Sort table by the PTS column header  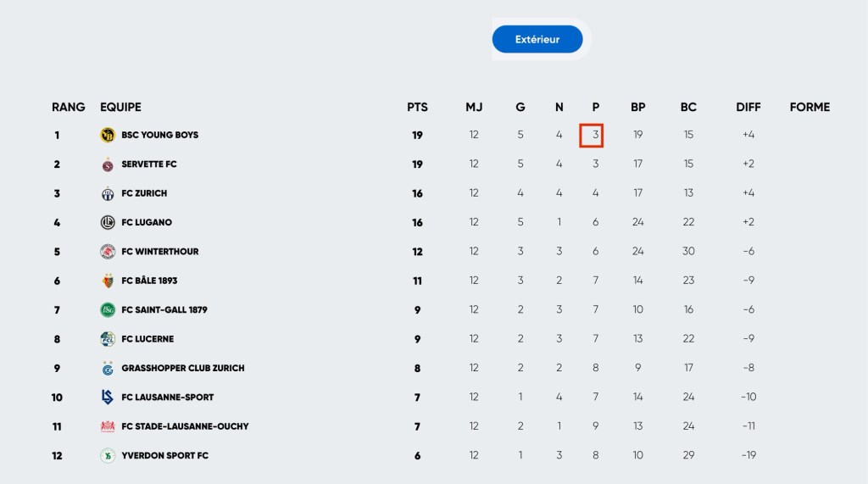pos(417,107)
